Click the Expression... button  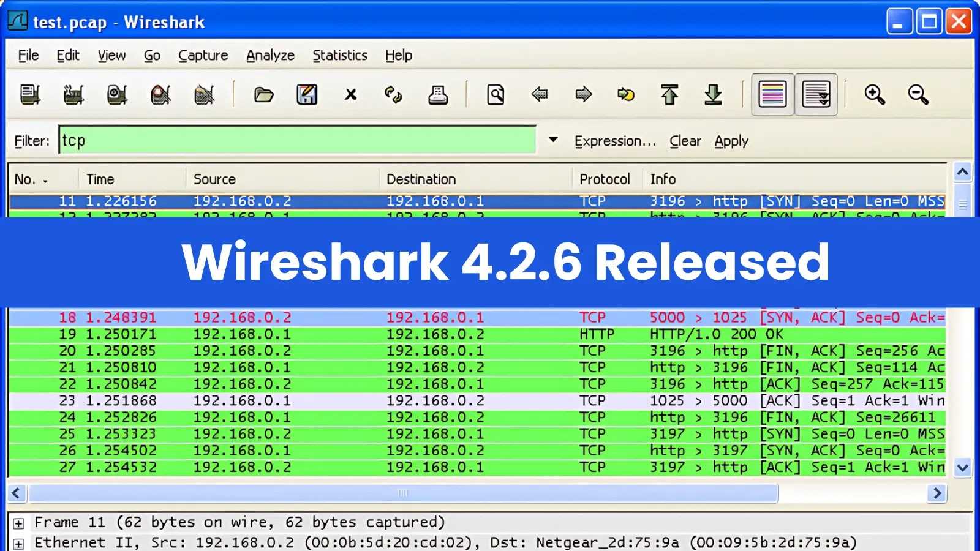[615, 141]
